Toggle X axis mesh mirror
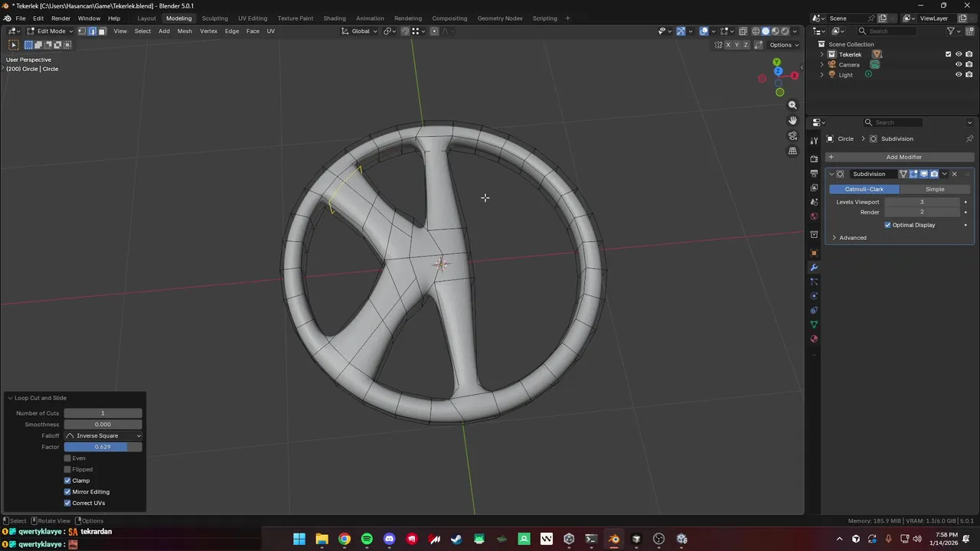 pyautogui.click(x=728, y=45)
